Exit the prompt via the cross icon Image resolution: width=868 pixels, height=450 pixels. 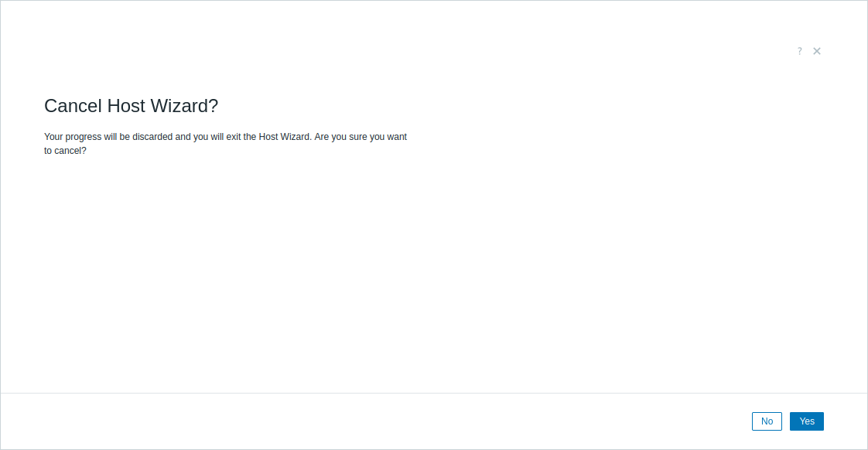point(817,51)
